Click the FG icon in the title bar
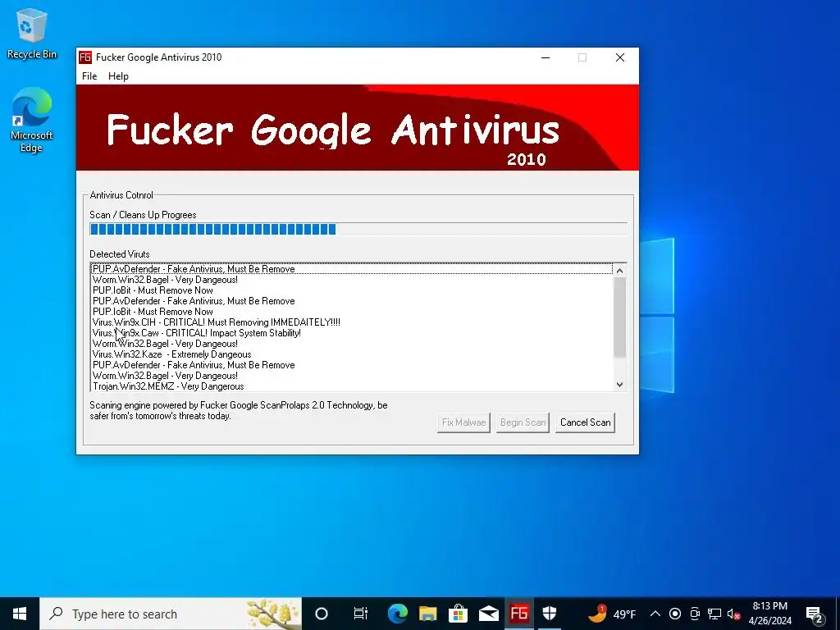840x630 pixels. (x=84, y=57)
